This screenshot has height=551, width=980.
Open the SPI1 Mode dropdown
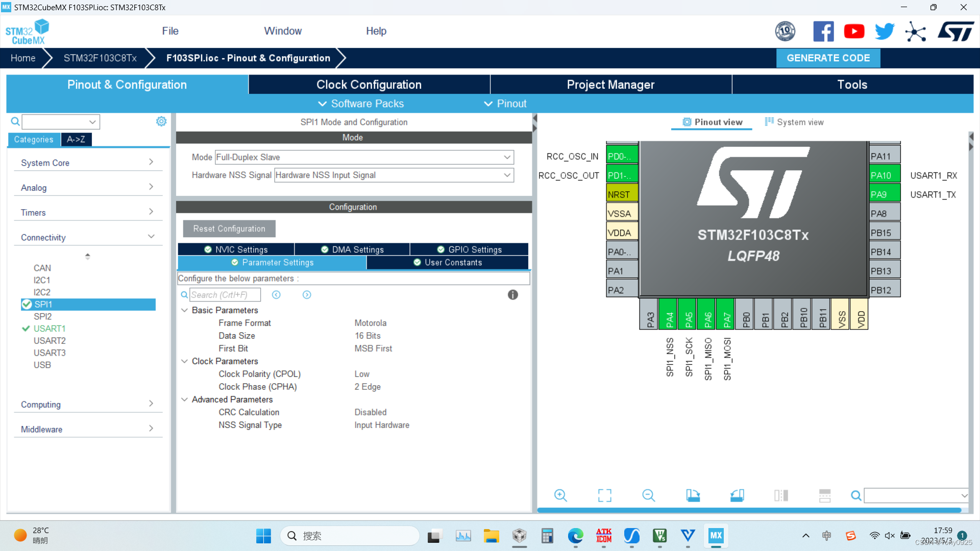[x=364, y=157]
